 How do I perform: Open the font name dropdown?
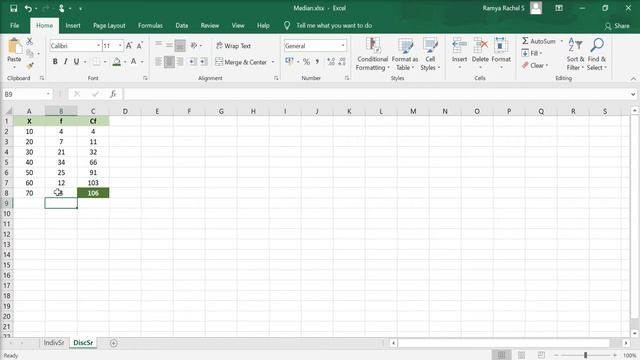point(98,46)
